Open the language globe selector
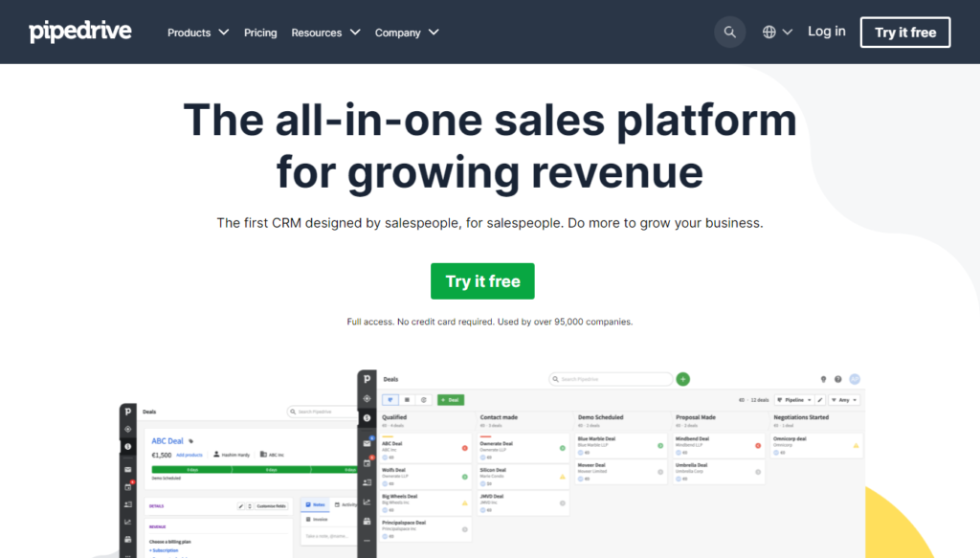This screenshot has height=558, width=980. [x=777, y=32]
